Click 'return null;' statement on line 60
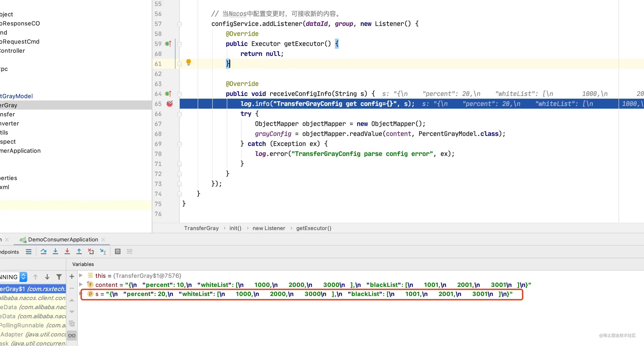 (x=262, y=54)
